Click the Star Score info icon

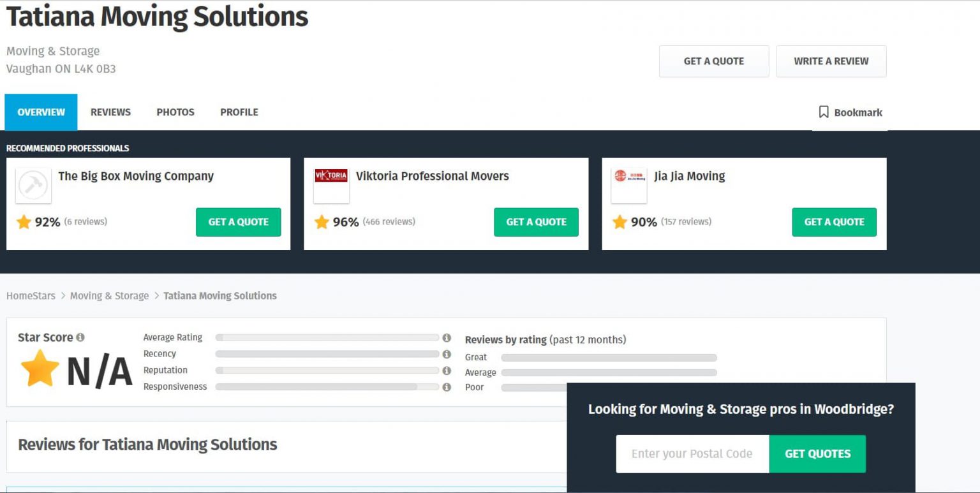click(x=80, y=337)
